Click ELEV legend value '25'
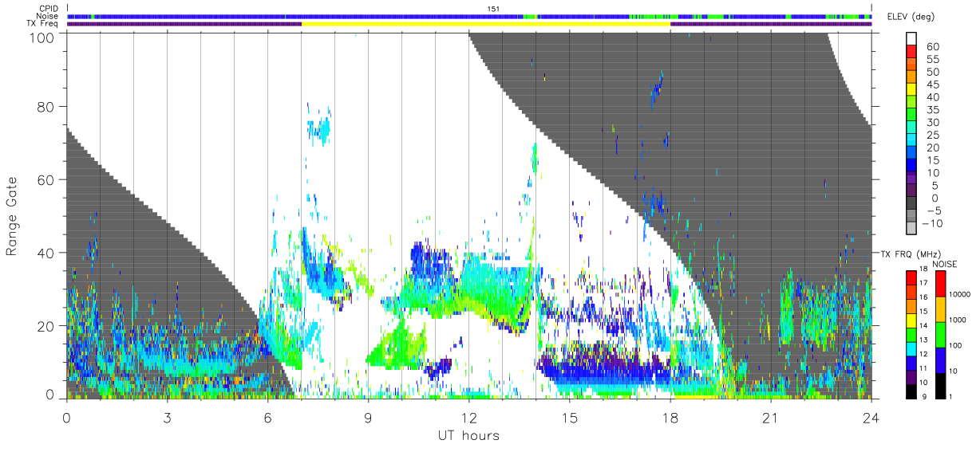This screenshot has height=452, width=980. click(932, 136)
